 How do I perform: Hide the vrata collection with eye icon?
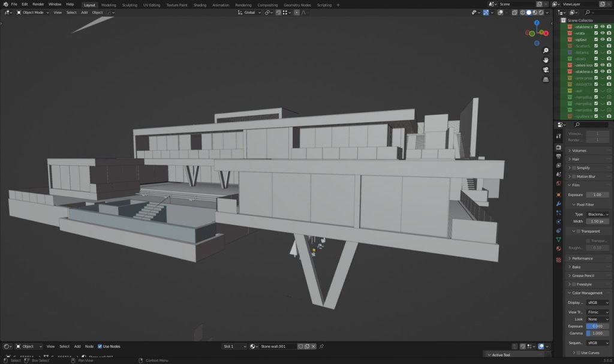coord(603,34)
